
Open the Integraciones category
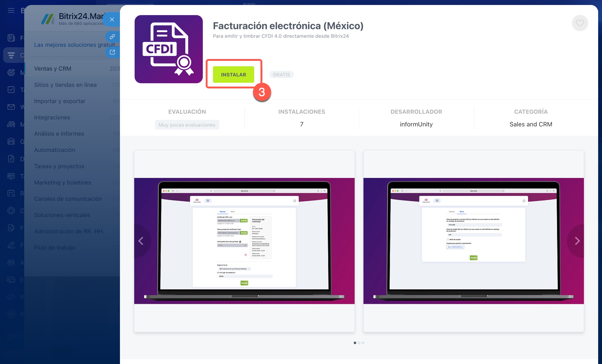click(52, 117)
